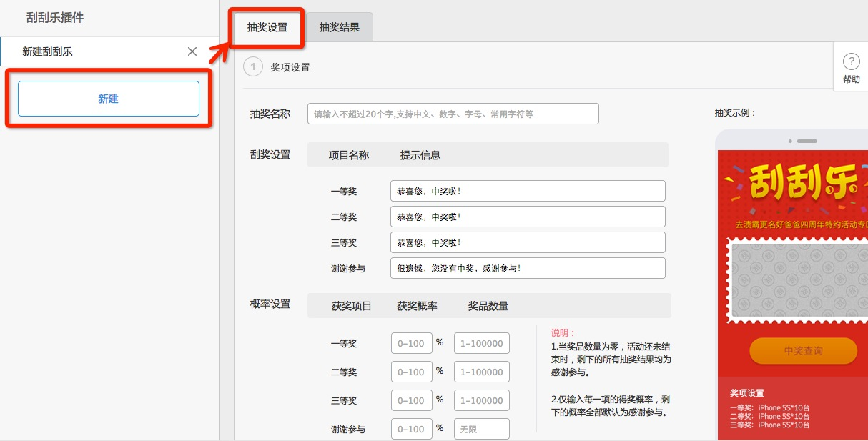Edit the 三等奖 prompt message field
868x441 pixels.
pyautogui.click(x=528, y=242)
